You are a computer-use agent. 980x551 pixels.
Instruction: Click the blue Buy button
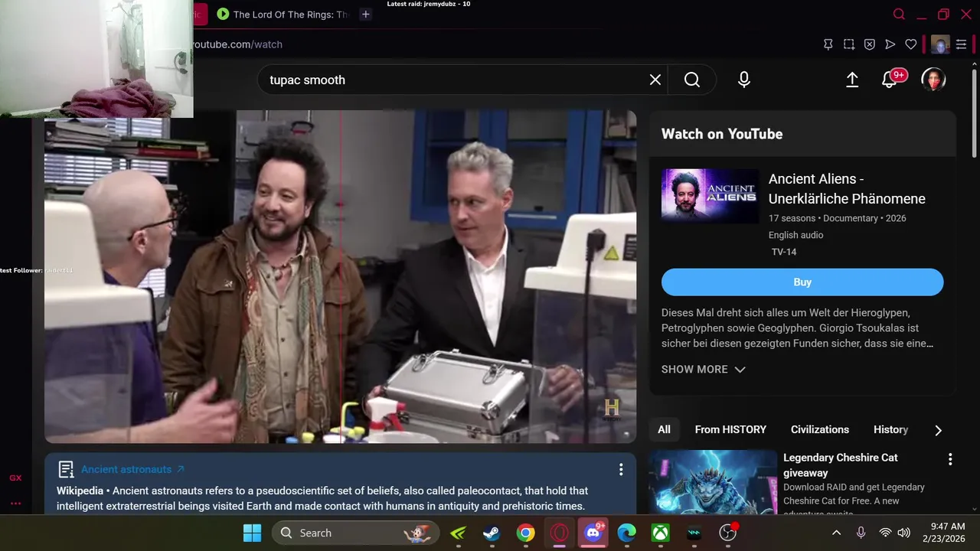[x=802, y=282]
